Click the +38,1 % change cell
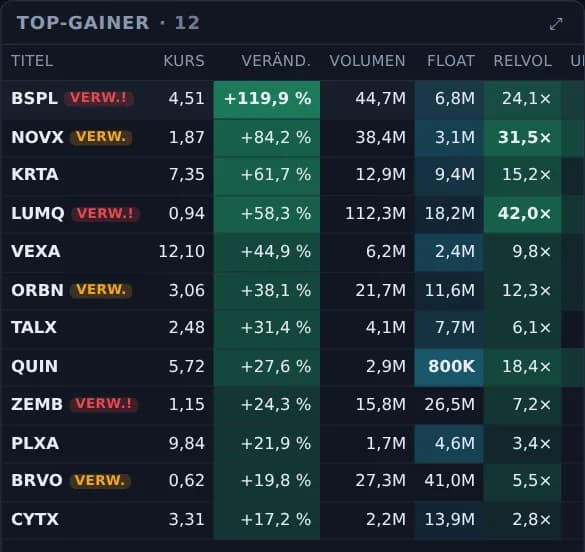 267,291
